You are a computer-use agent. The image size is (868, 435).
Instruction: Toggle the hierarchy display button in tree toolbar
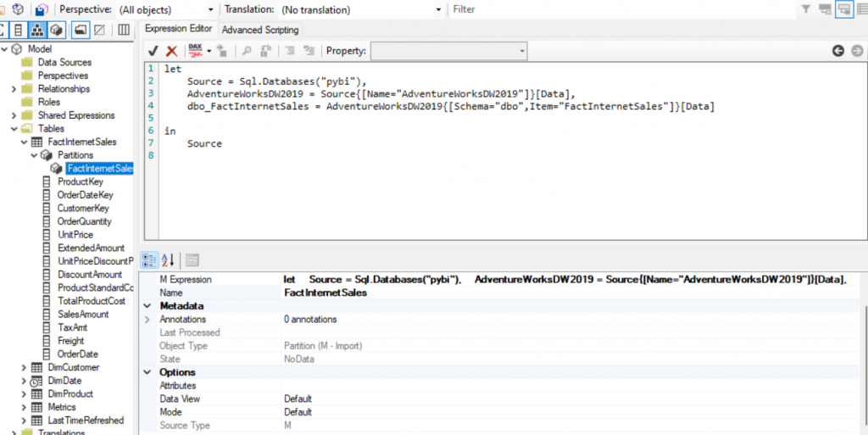37,30
